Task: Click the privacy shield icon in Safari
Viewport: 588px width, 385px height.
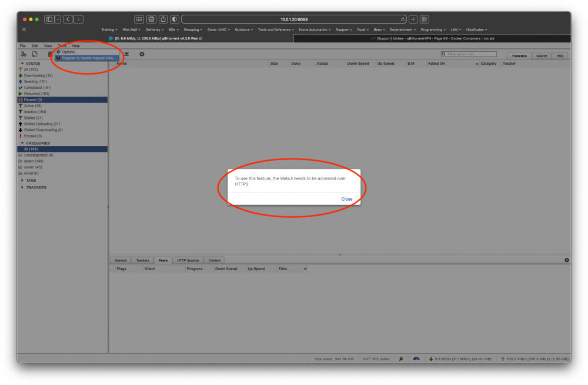Action: pyautogui.click(x=175, y=19)
